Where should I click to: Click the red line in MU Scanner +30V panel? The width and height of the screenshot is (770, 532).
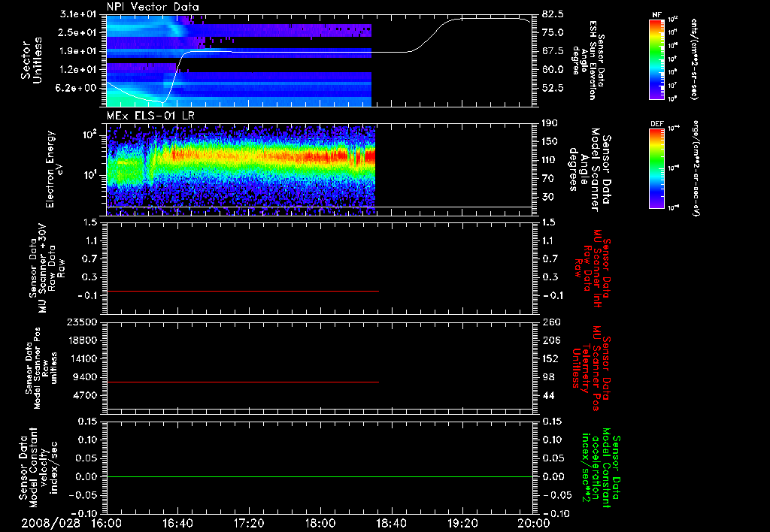[x=243, y=291]
